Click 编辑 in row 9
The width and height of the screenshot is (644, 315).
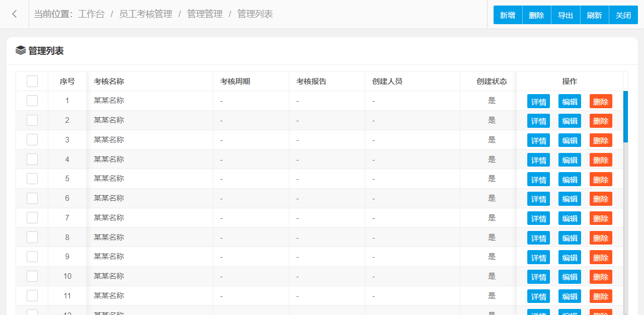point(570,257)
